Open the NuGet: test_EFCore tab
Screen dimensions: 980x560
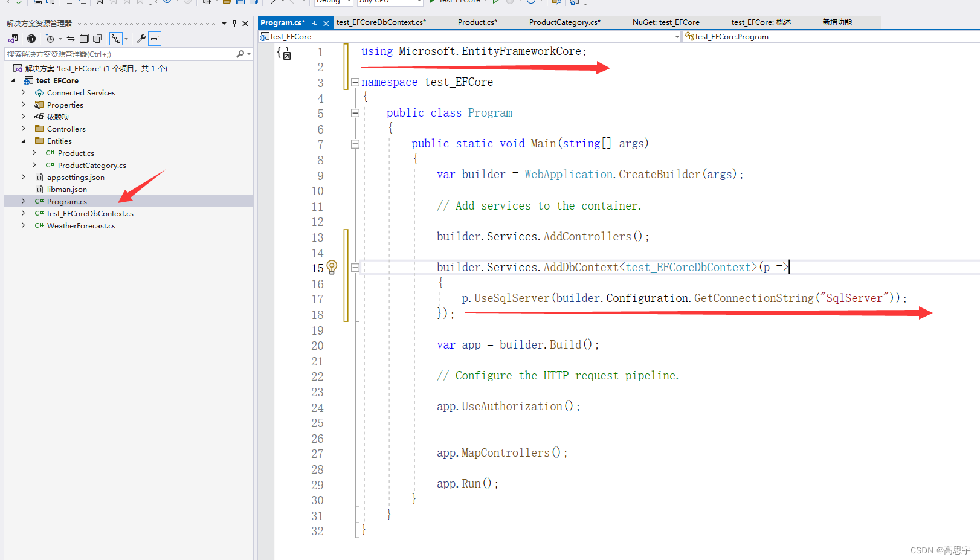pyautogui.click(x=666, y=22)
